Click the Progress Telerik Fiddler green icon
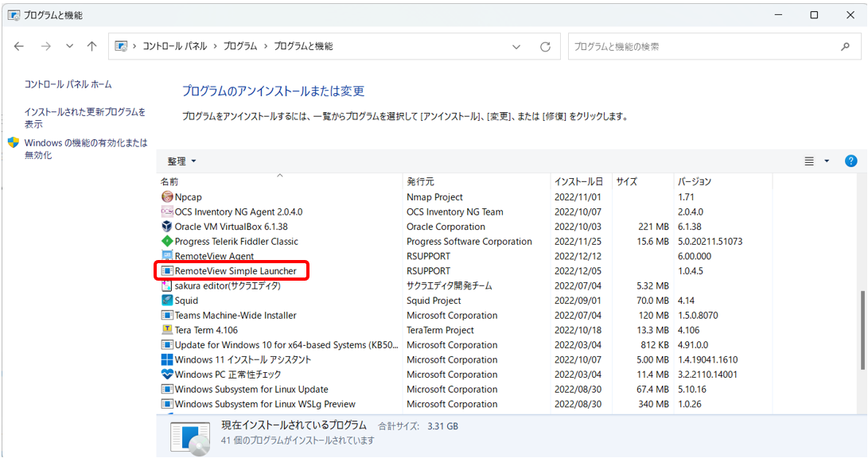 166,241
